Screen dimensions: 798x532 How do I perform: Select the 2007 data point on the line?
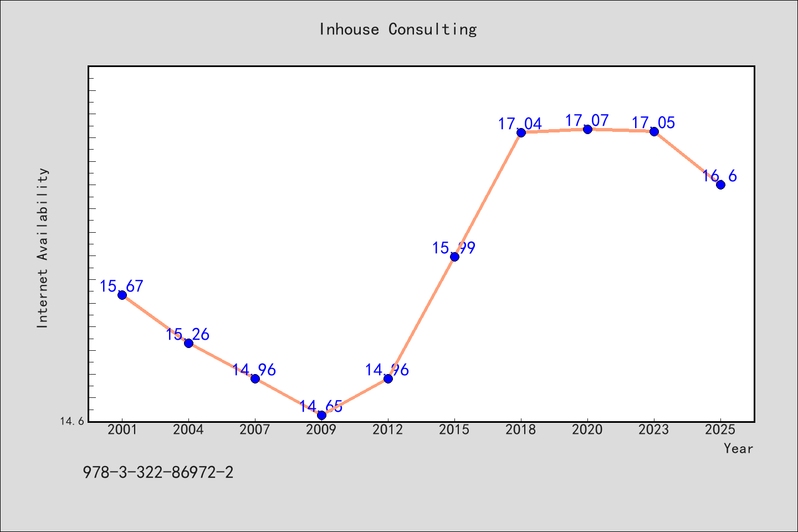pyautogui.click(x=255, y=378)
